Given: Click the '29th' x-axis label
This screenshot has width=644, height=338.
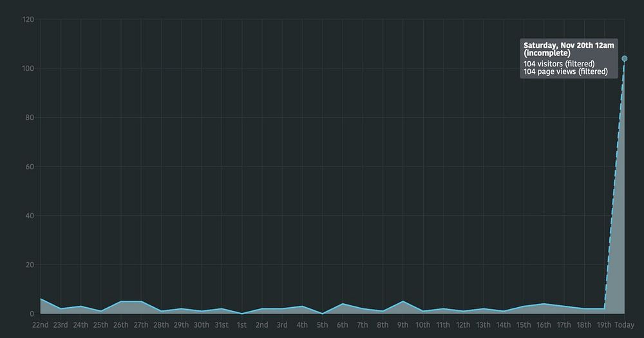Looking at the screenshot, I should 181,325.
